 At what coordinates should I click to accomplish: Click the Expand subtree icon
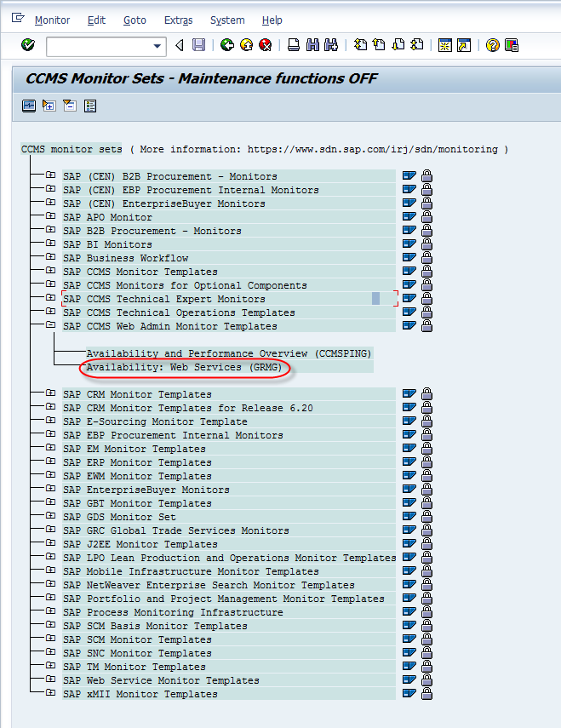point(49,106)
